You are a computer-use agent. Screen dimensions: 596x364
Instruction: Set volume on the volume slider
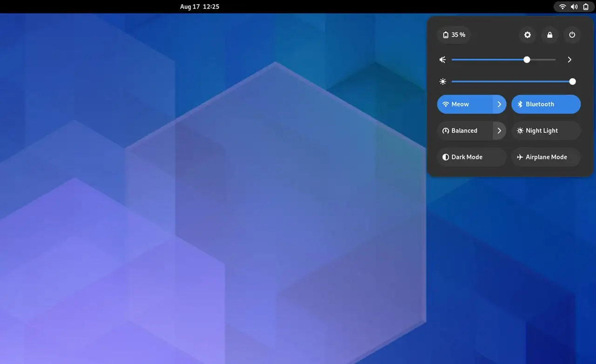[503, 60]
